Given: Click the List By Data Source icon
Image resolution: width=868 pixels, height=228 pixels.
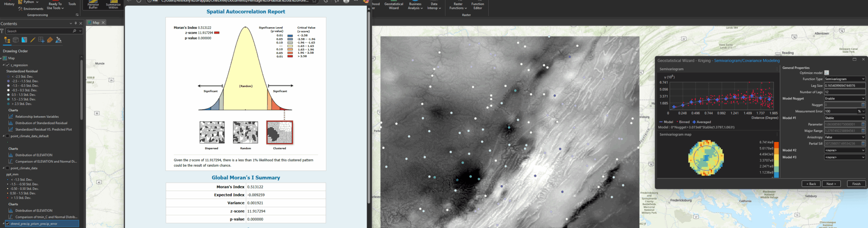Looking at the screenshot, I should coord(16,40).
